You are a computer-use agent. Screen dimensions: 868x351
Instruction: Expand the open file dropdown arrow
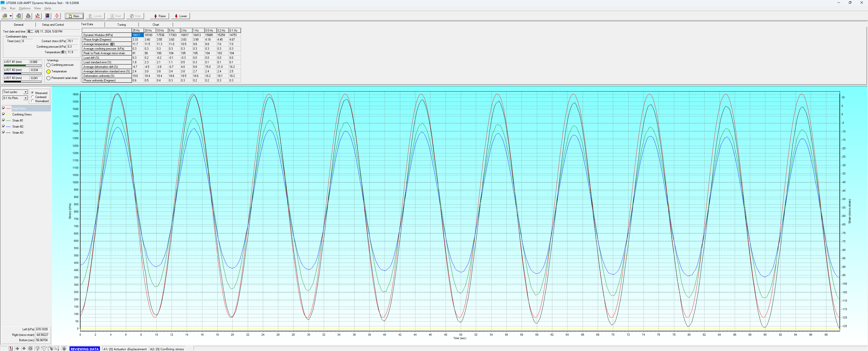click(x=11, y=16)
